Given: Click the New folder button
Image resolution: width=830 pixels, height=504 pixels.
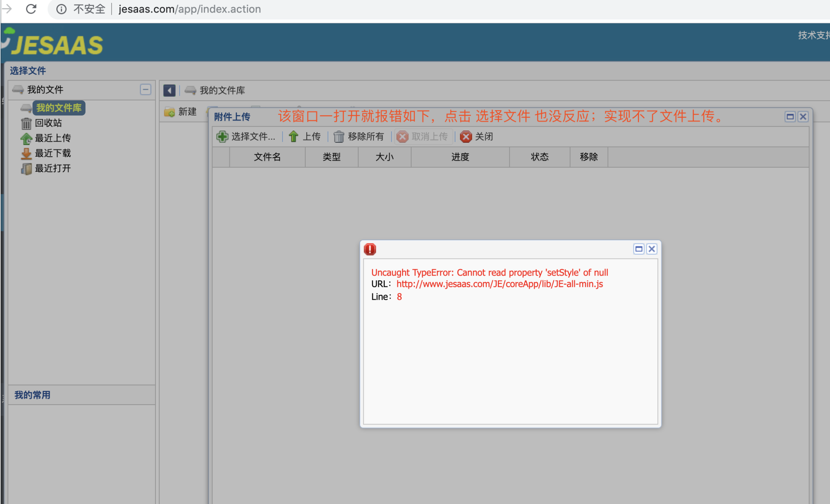Looking at the screenshot, I should [x=181, y=111].
